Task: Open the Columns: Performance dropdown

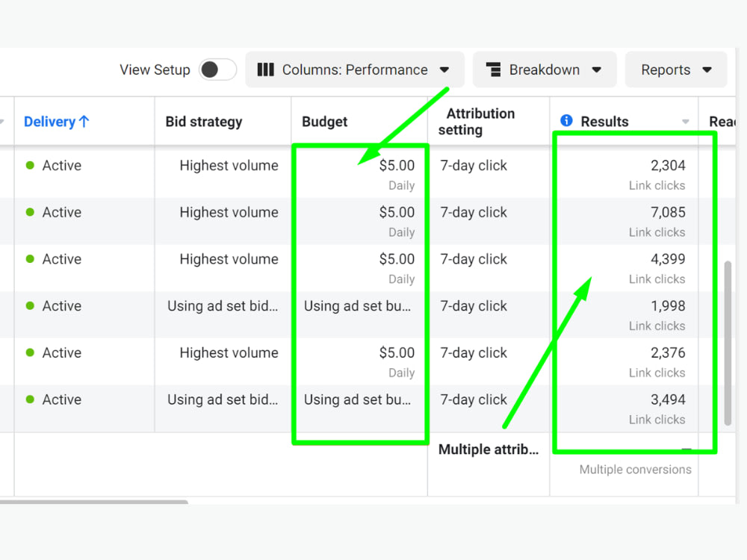Action: pyautogui.click(x=354, y=70)
